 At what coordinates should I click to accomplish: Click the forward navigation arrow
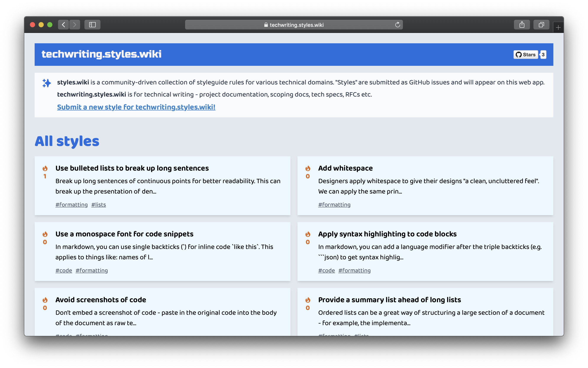[x=75, y=25]
